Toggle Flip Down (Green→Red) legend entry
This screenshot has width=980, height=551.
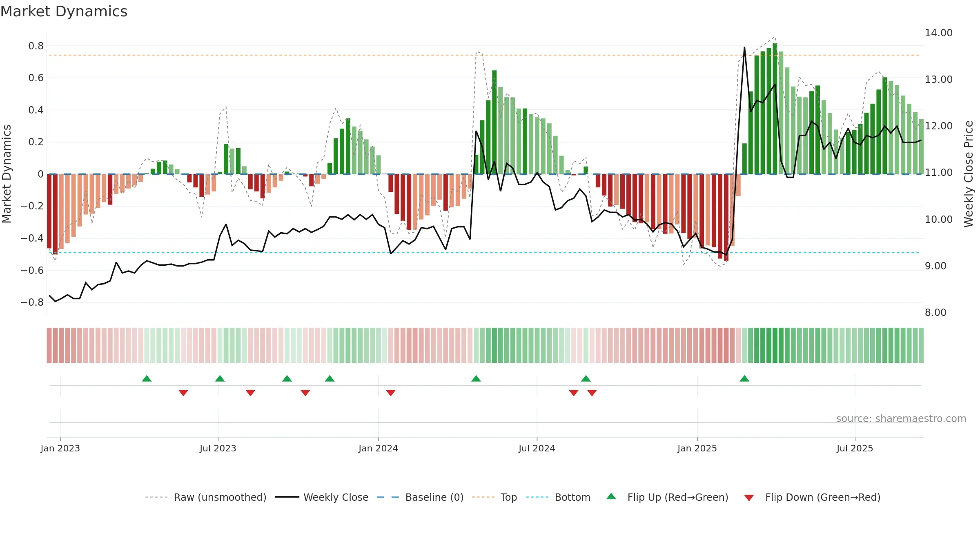tap(812, 497)
